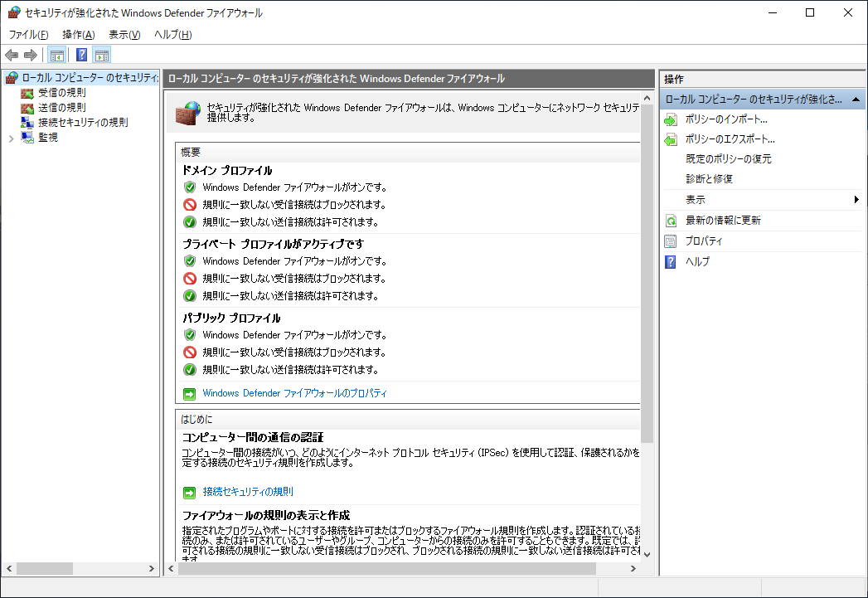Screen dimensions: 868x598
Task: Click the ドメイン プロファイル heading
Action: point(227,171)
